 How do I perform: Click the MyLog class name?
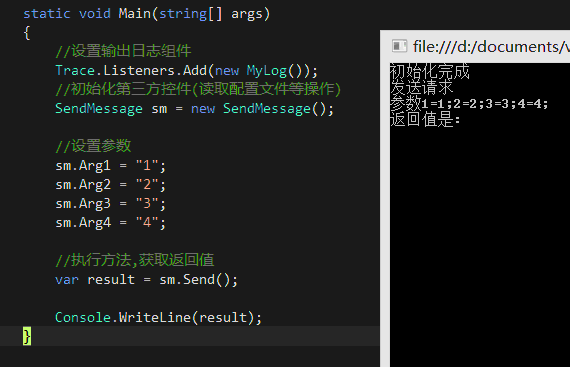266,70
